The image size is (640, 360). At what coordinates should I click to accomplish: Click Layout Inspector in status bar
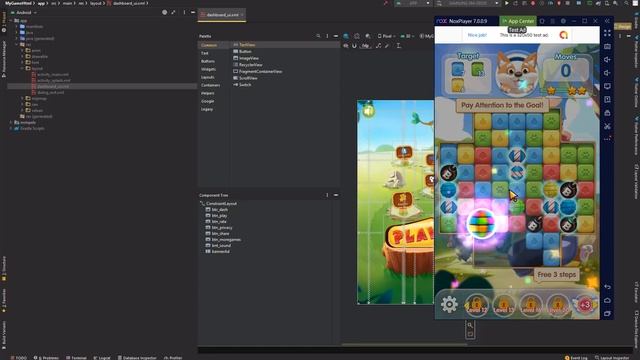(x=611, y=358)
